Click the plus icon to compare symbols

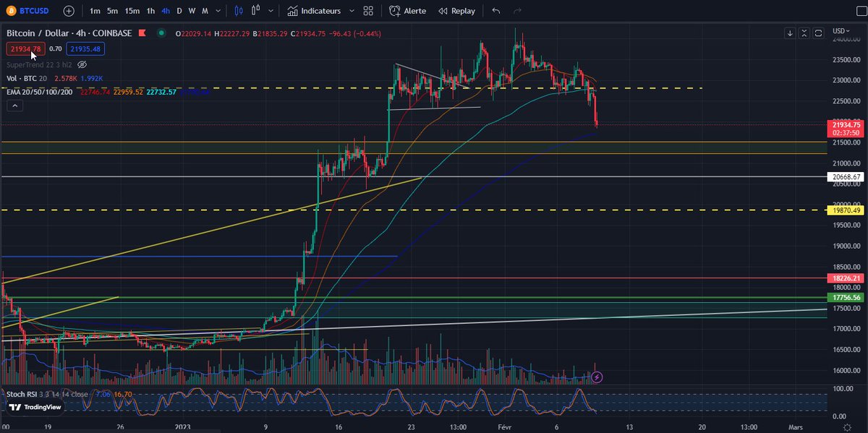[x=68, y=11]
